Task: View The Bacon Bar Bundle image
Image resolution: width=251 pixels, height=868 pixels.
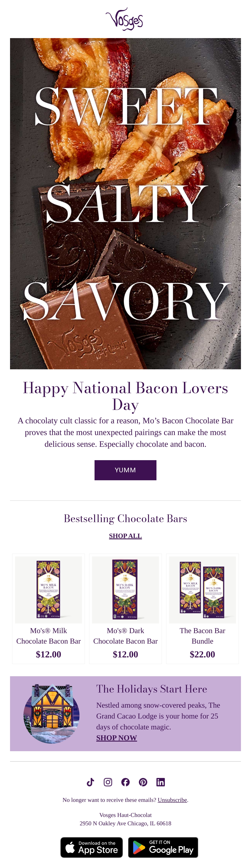Action: point(202,590)
